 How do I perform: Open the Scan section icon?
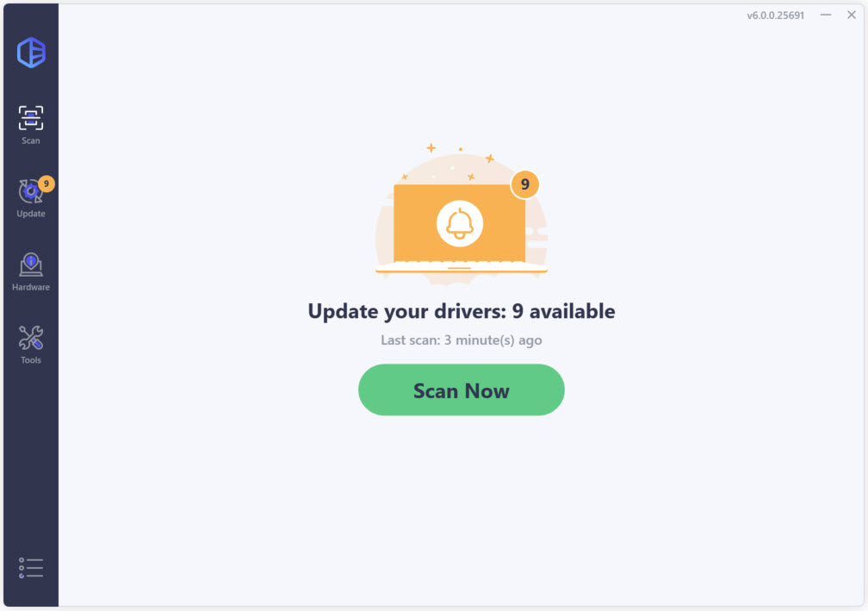point(30,118)
